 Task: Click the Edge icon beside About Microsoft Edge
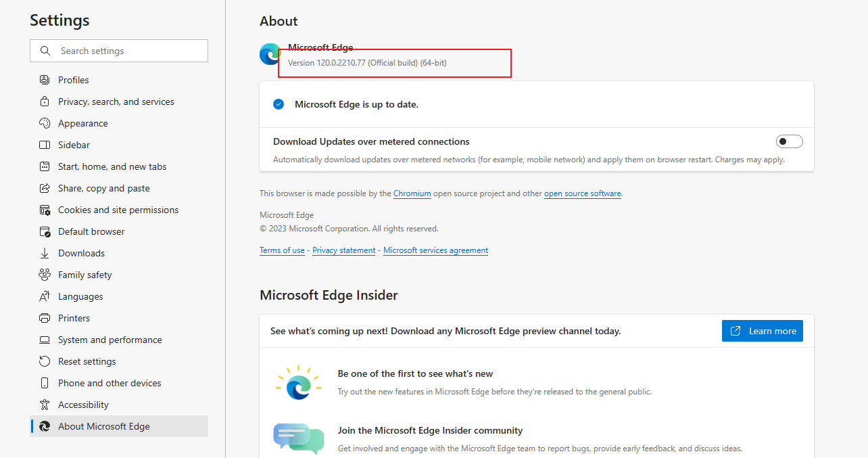pyautogui.click(x=45, y=426)
